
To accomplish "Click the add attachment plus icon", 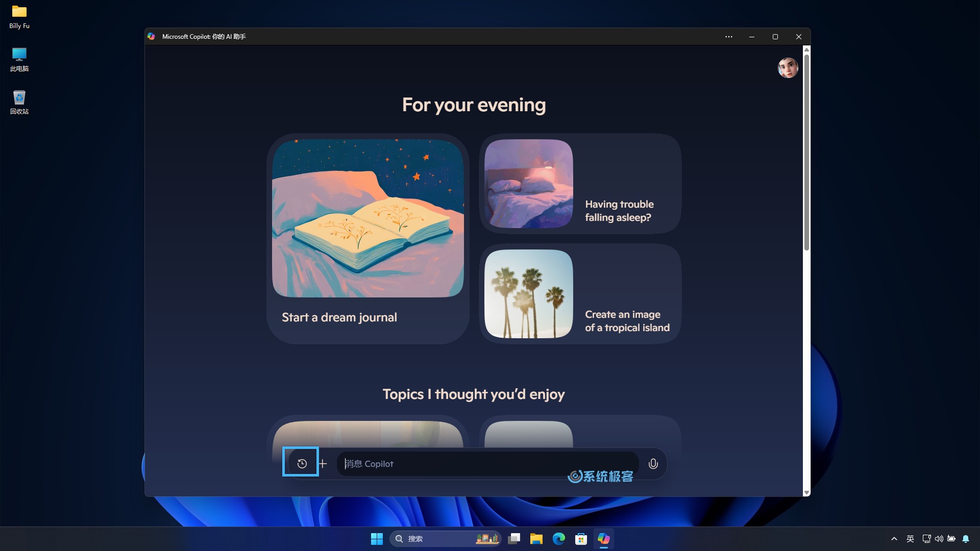I will 323,464.
